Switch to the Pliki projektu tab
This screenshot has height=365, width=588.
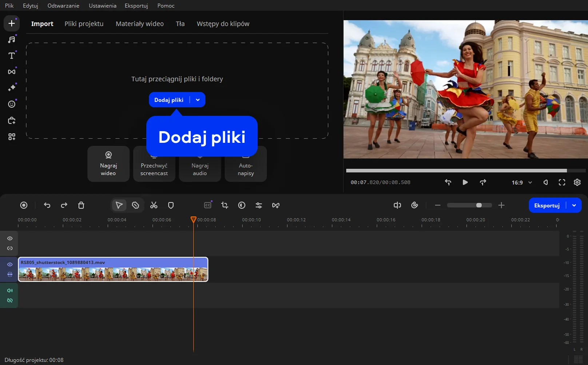(84, 24)
